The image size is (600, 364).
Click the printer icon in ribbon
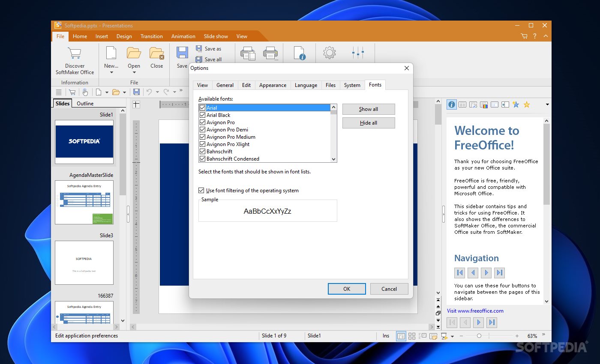pyautogui.click(x=270, y=53)
